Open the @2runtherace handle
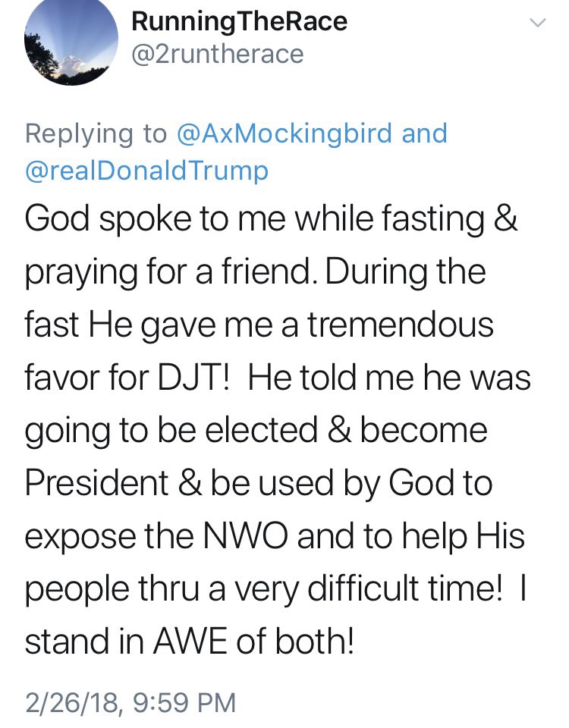The image size is (569, 728). [217, 54]
